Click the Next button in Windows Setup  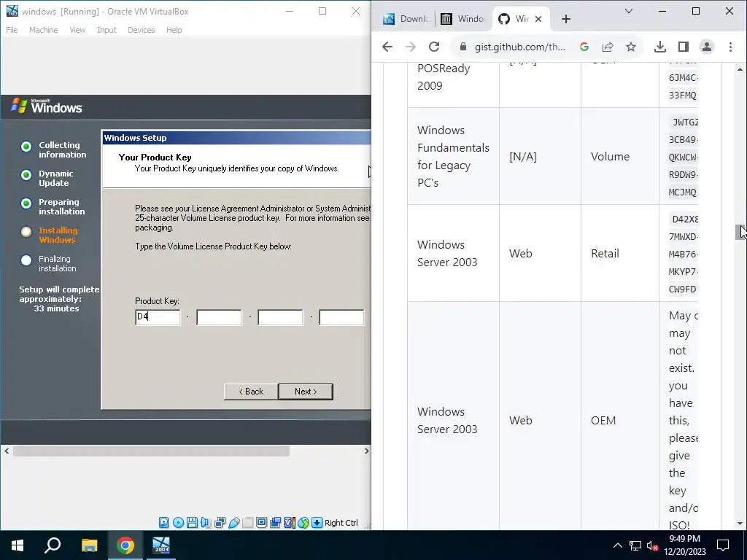(306, 392)
